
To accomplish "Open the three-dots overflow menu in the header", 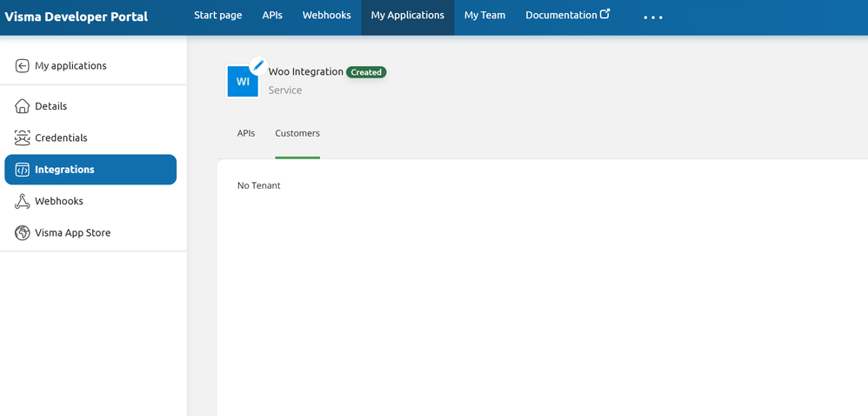I will tap(653, 17).
